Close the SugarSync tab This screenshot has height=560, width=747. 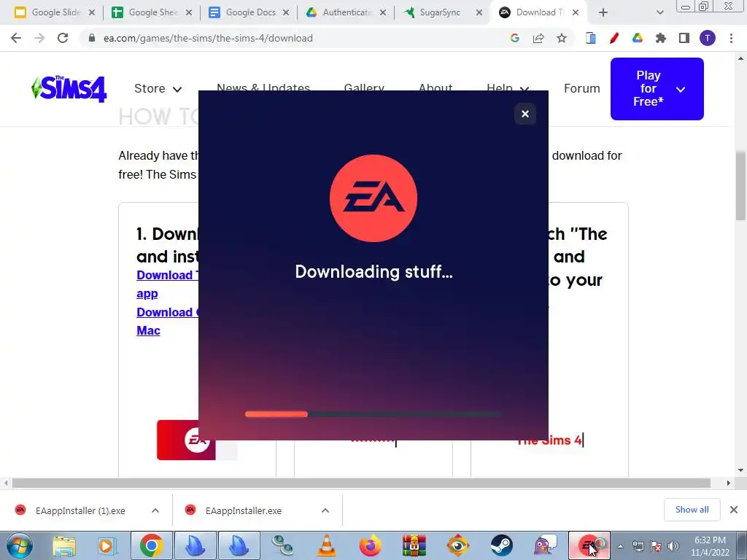point(479,13)
